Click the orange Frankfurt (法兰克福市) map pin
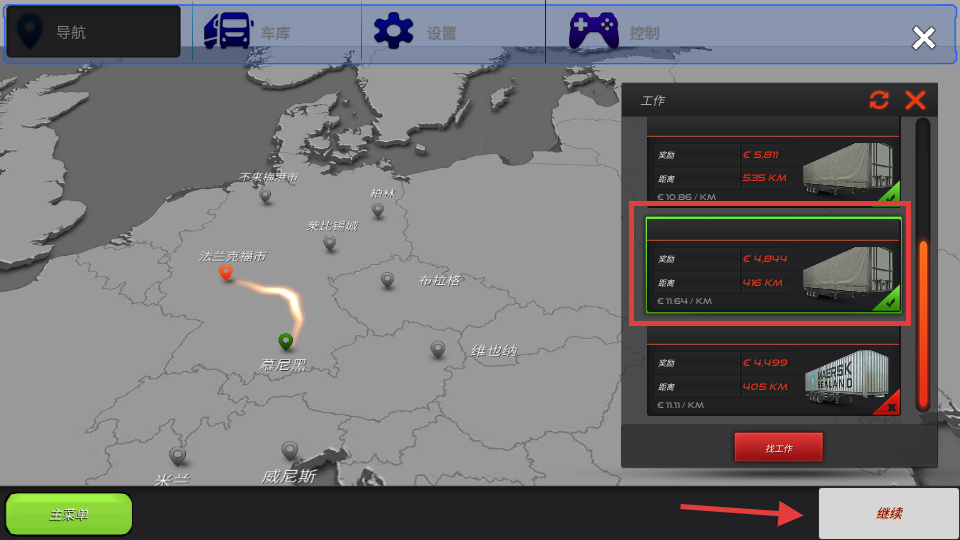The width and height of the screenshot is (960, 540). [226, 272]
